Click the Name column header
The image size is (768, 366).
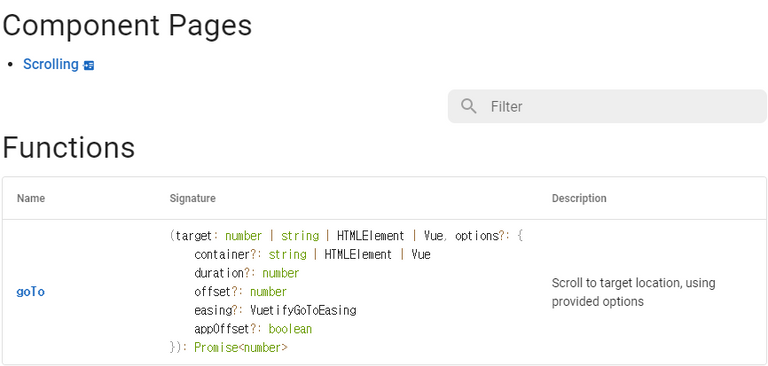tap(31, 198)
